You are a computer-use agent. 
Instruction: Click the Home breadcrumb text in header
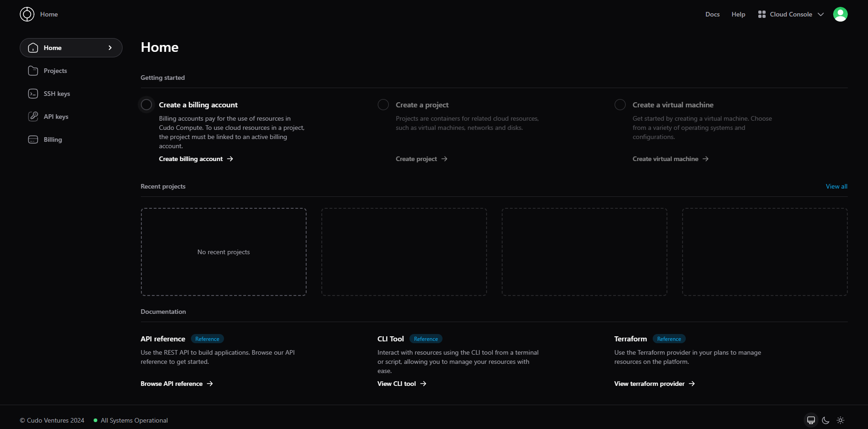(49, 14)
